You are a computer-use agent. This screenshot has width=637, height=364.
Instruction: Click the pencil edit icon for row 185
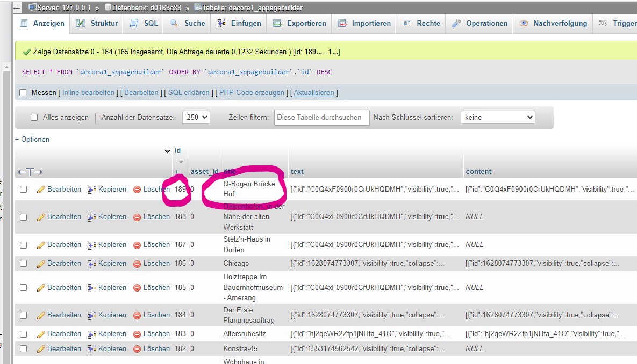pyautogui.click(x=41, y=288)
